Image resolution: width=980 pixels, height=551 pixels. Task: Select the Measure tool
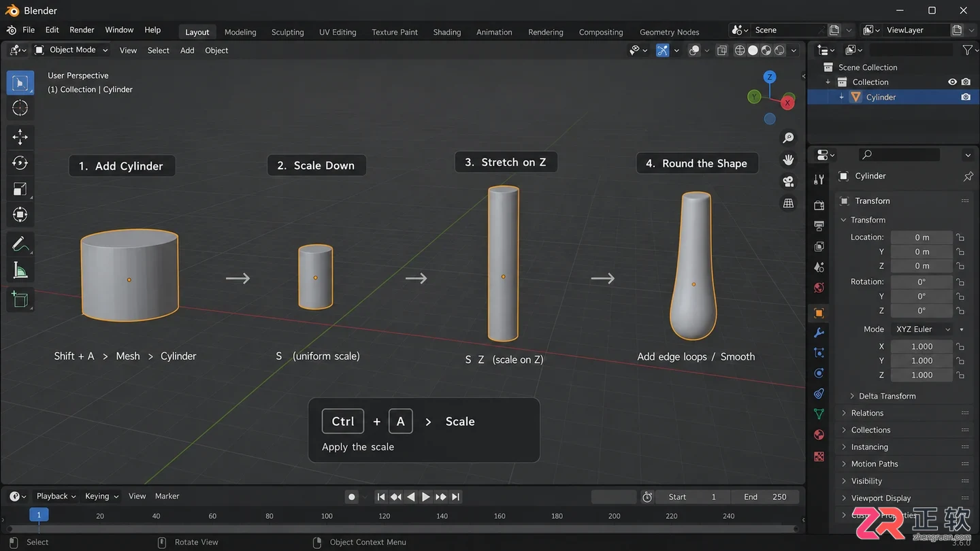20,271
